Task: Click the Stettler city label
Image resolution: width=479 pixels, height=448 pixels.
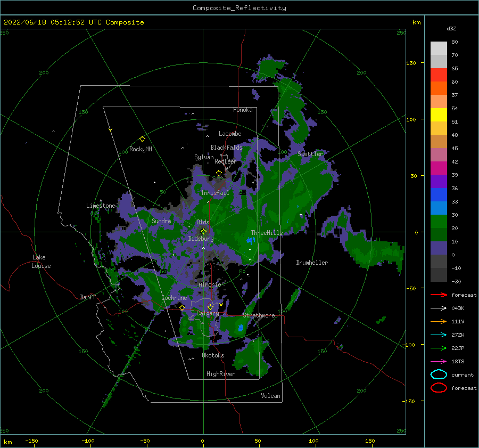Action: coord(310,154)
